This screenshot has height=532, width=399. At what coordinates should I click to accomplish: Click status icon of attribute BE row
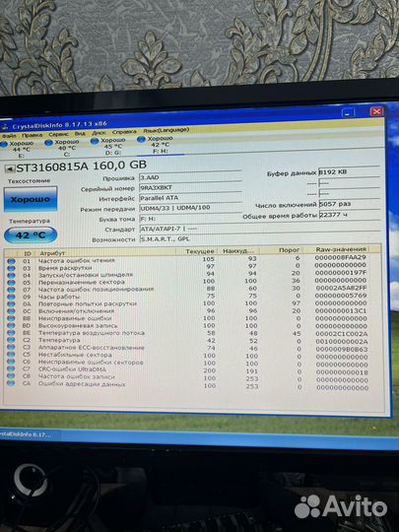11,333
